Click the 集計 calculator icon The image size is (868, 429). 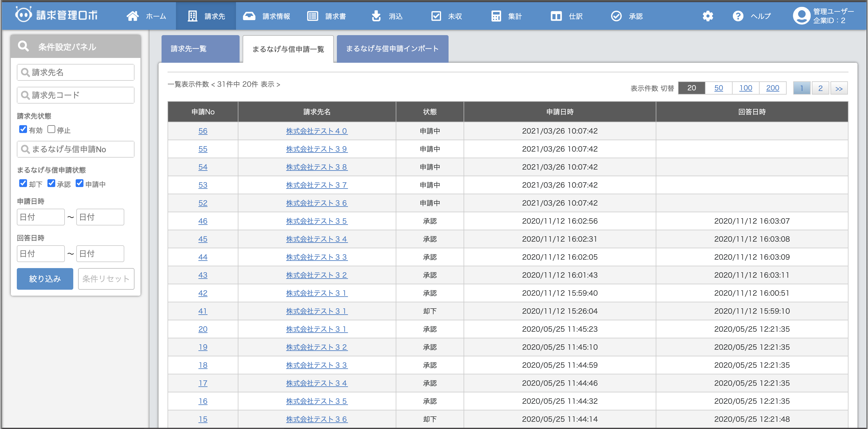496,16
